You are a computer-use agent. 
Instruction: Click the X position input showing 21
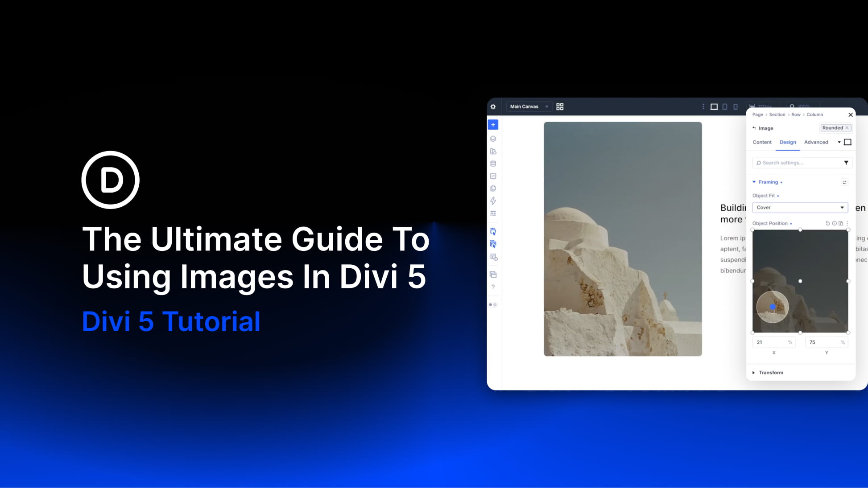tap(774, 342)
